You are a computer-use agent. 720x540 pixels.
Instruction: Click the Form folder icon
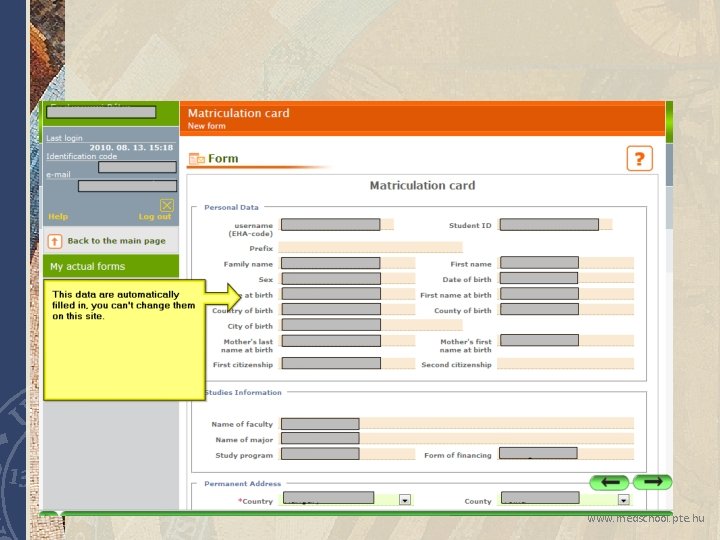pyautogui.click(x=197, y=159)
